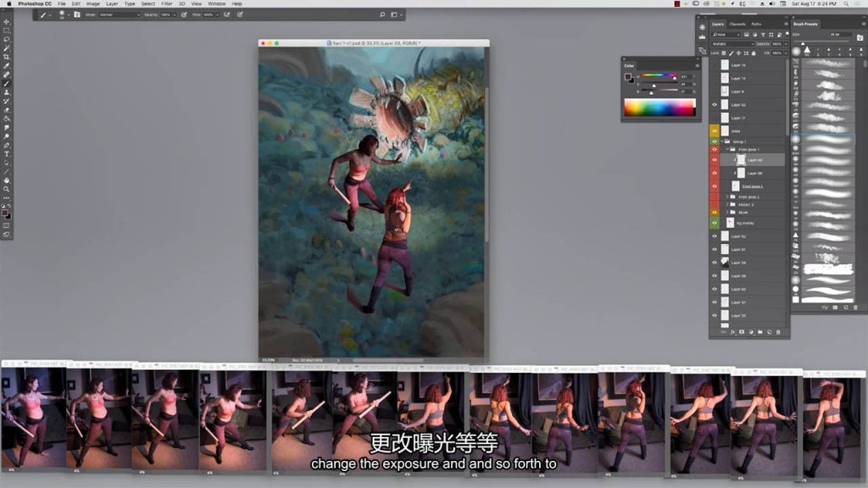
Task: Open the Layers panel flyout menu
Action: pos(786,25)
